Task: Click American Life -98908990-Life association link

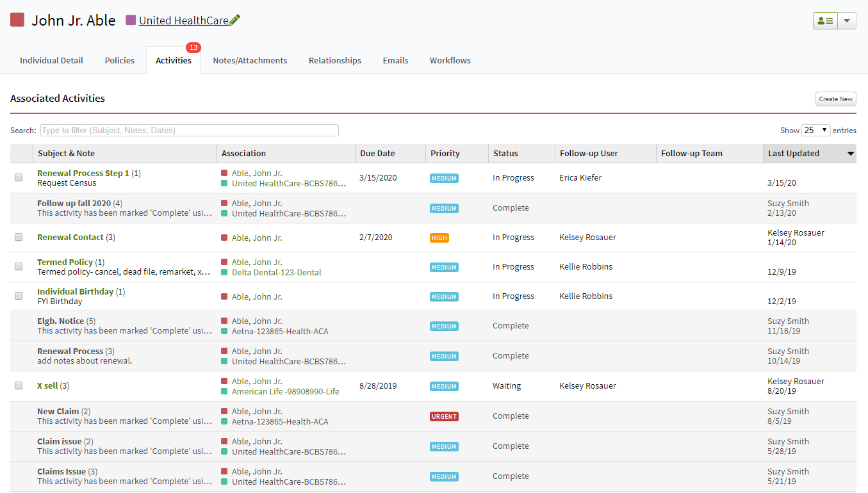Action: coord(286,391)
